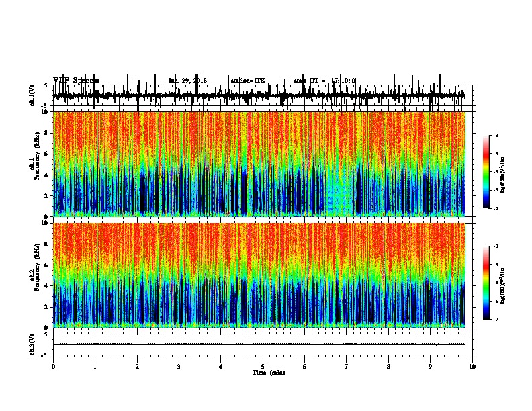Viewport: 532px width, 411px height.
Task: Click time axis tick label "4"
Action: click(x=221, y=367)
